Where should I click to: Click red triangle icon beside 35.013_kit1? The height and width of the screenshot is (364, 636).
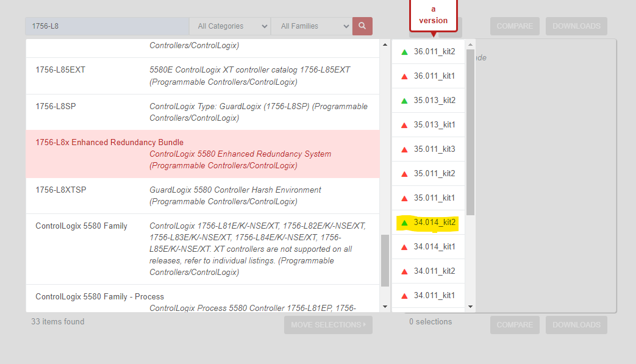(404, 125)
